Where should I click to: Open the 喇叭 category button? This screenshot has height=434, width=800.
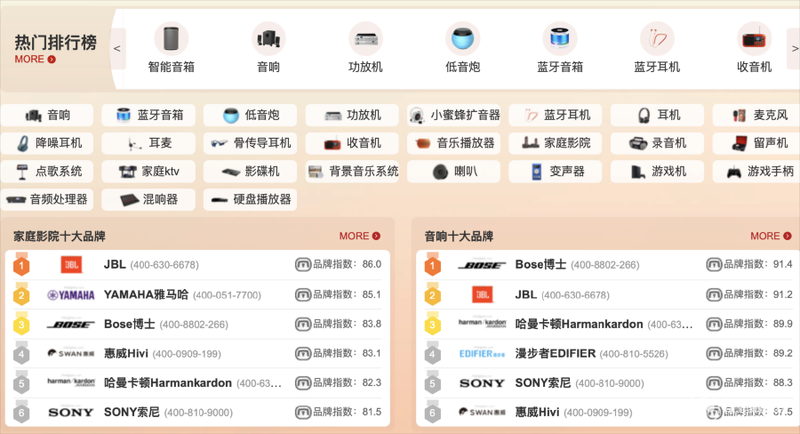click(454, 171)
